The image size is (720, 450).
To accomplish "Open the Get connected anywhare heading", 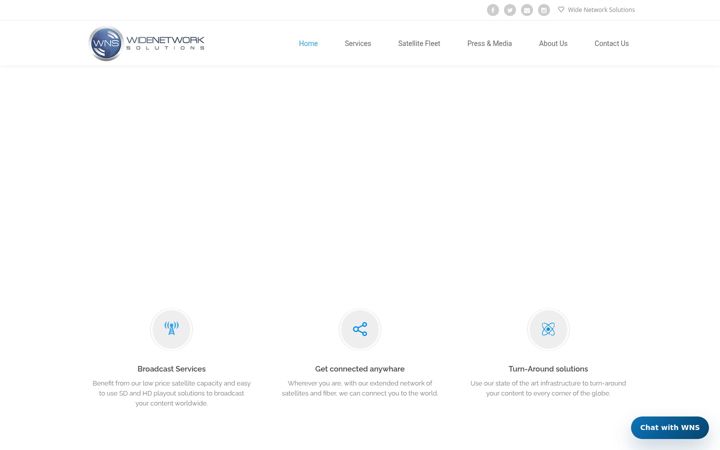I will tap(360, 369).
